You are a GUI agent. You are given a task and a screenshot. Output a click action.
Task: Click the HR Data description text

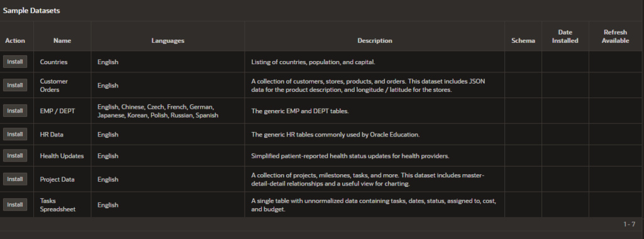pyautogui.click(x=336, y=135)
